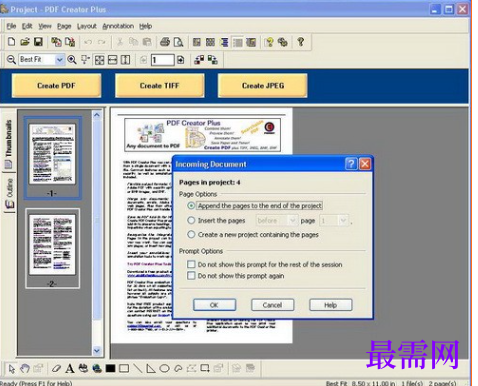Select the text annotation tool A
The width and height of the screenshot is (478, 386).
point(70,368)
